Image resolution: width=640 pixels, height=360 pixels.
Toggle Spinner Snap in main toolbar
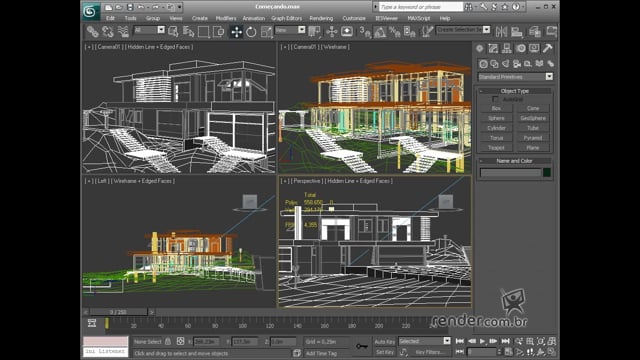pyautogui.click(x=410, y=31)
